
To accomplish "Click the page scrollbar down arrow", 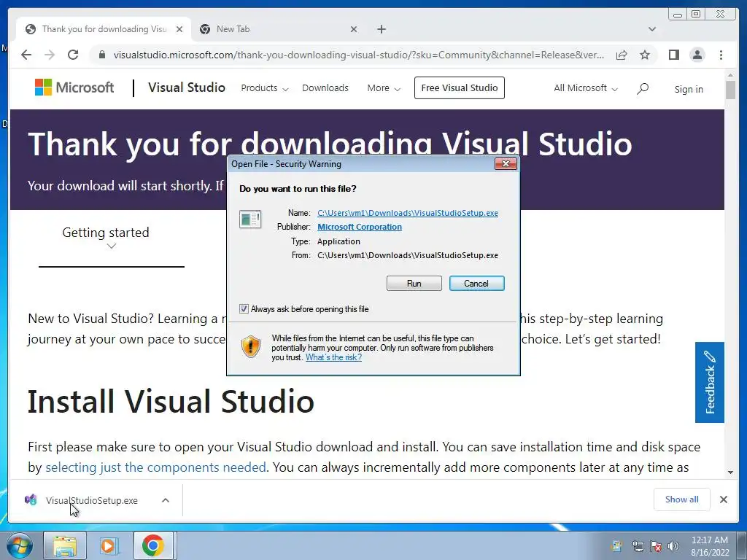I will [730, 472].
